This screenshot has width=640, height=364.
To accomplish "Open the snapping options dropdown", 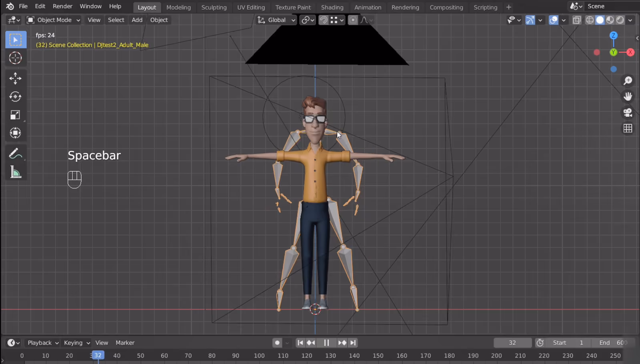I will tap(338, 20).
